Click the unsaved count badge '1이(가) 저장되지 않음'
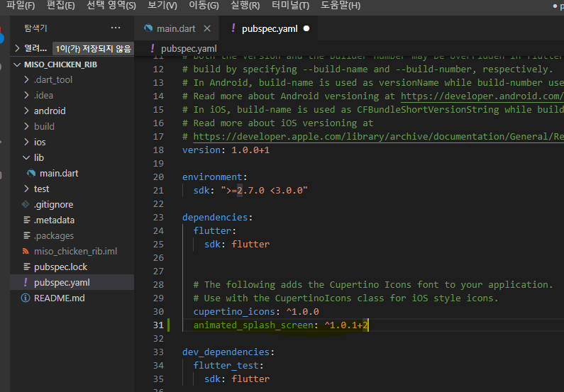The image size is (564, 392). coord(93,48)
